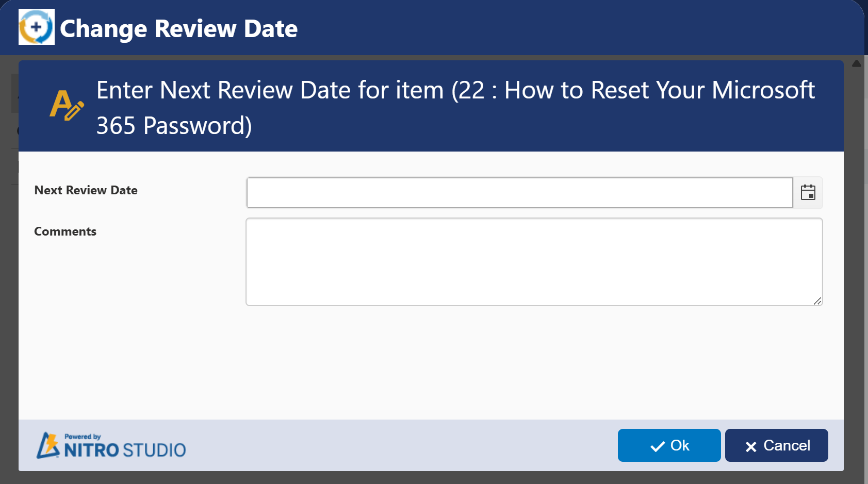Image resolution: width=868 pixels, height=484 pixels.
Task: Click the Nitro Studio lightning logo
Action: pyautogui.click(x=48, y=445)
